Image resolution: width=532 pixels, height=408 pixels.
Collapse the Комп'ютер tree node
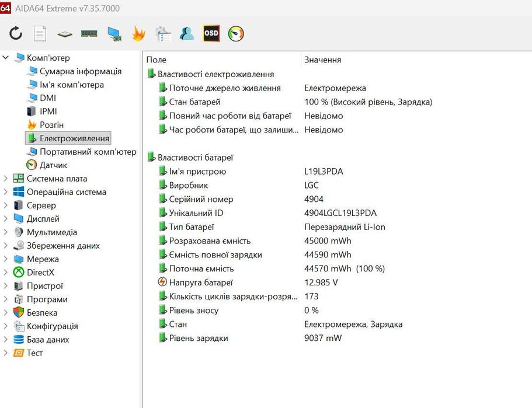click(x=6, y=58)
